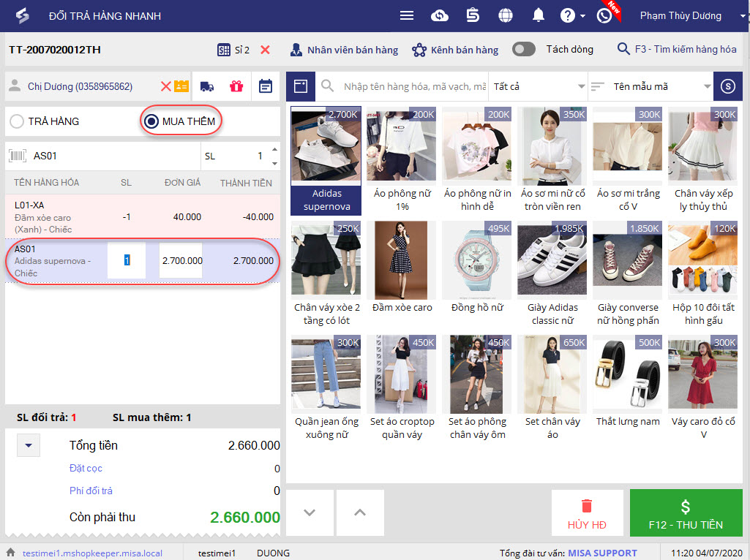Increase SL quantity with up arrow

click(274, 150)
